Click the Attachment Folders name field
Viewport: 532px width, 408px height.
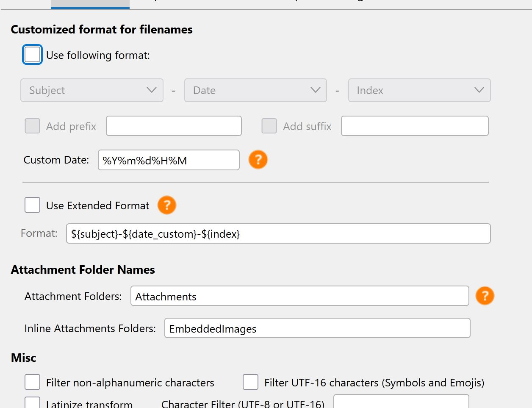click(299, 296)
